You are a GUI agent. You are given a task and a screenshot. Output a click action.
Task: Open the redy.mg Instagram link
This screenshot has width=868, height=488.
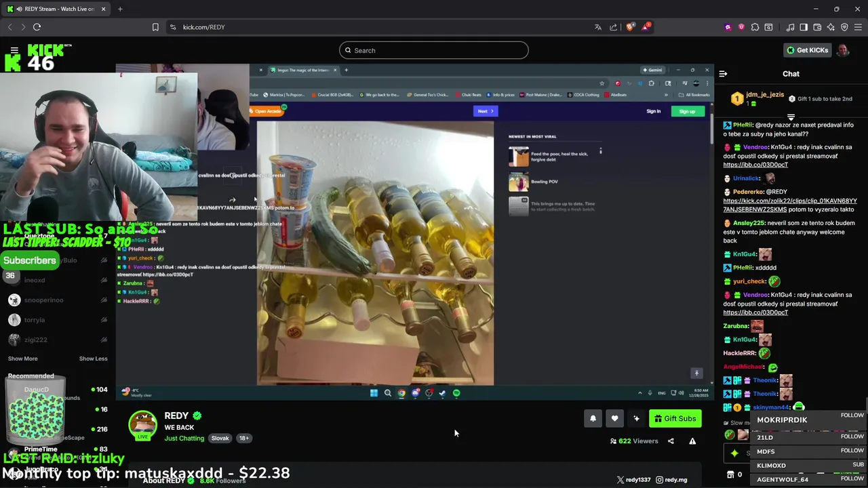(x=671, y=480)
